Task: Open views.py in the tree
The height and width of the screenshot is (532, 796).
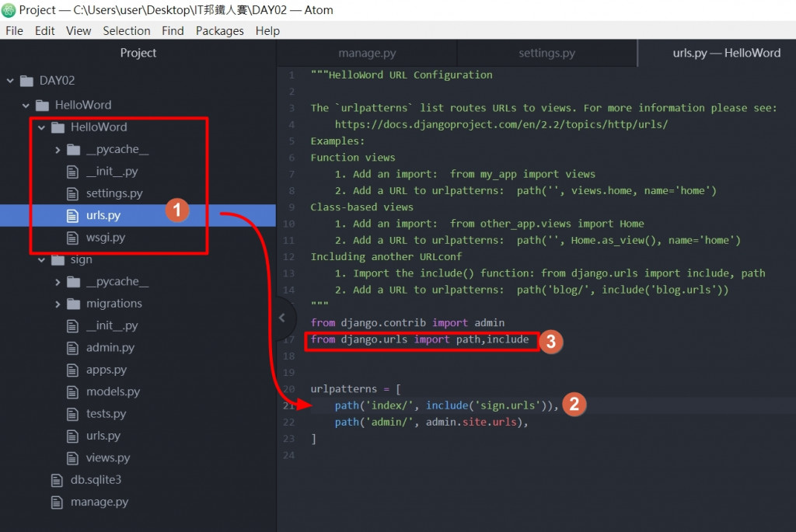Action: pos(107,458)
